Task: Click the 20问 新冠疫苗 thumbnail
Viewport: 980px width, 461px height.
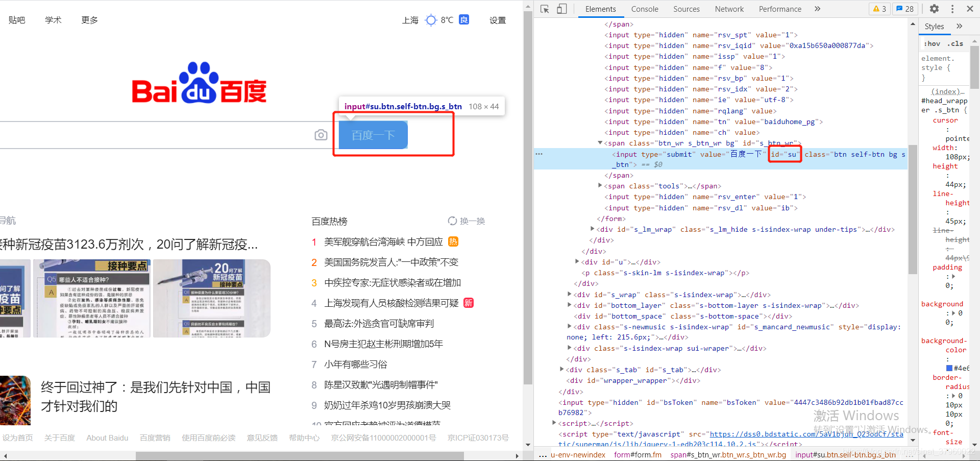Action: coord(212,298)
